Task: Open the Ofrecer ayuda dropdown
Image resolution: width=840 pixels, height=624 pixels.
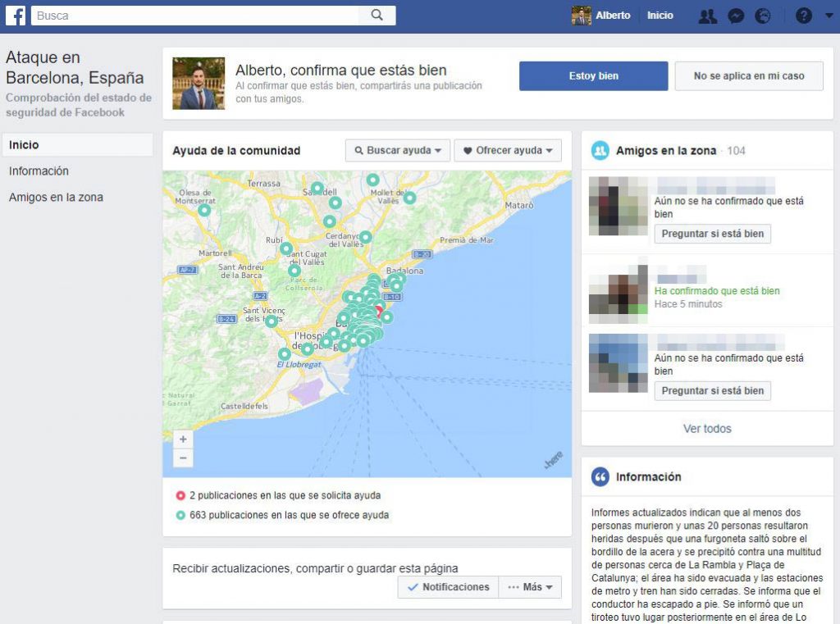Action: click(x=508, y=151)
